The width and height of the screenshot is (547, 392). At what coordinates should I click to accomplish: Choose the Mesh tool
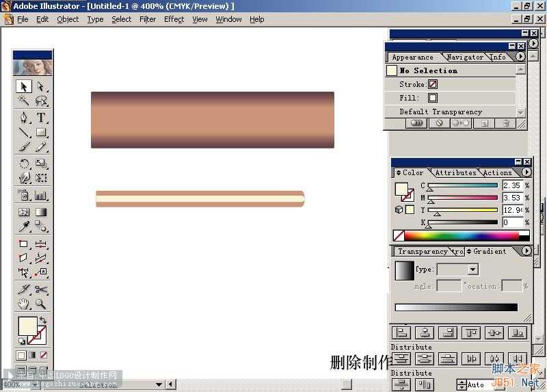24,212
